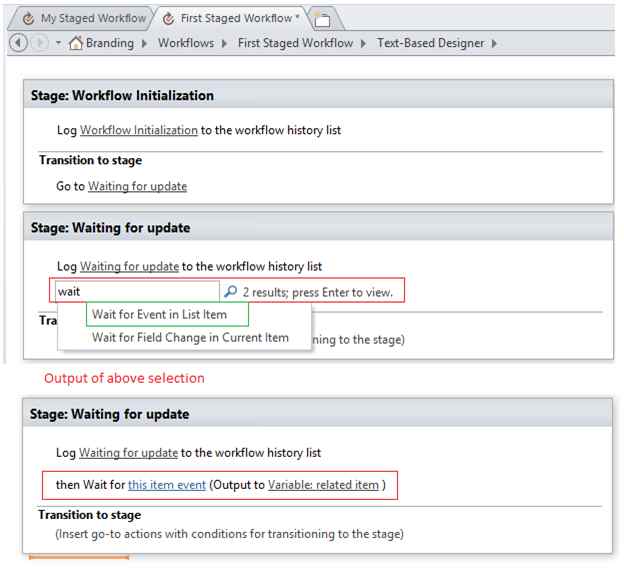Select the First Staged Workflow tab

click(x=233, y=18)
